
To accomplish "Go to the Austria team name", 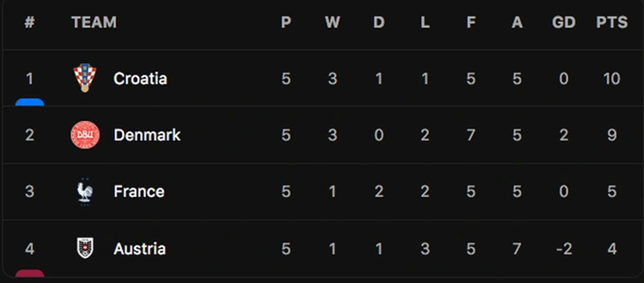I will pyautogui.click(x=139, y=248).
